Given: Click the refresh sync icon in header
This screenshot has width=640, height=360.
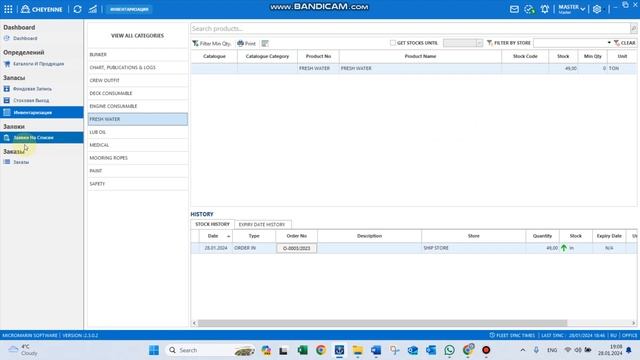Looking at the screenshot, I should [77, 9].
